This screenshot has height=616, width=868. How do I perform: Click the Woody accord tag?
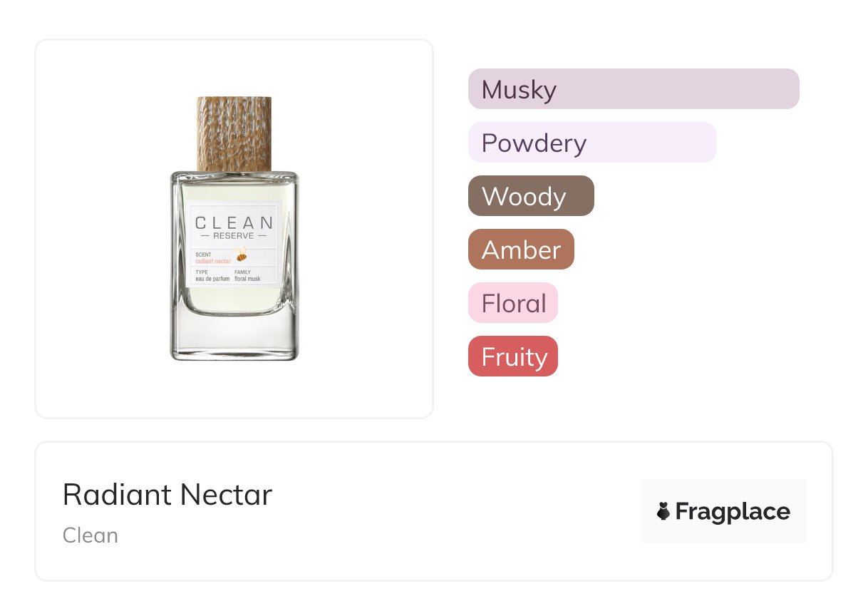tap(530, 196)
